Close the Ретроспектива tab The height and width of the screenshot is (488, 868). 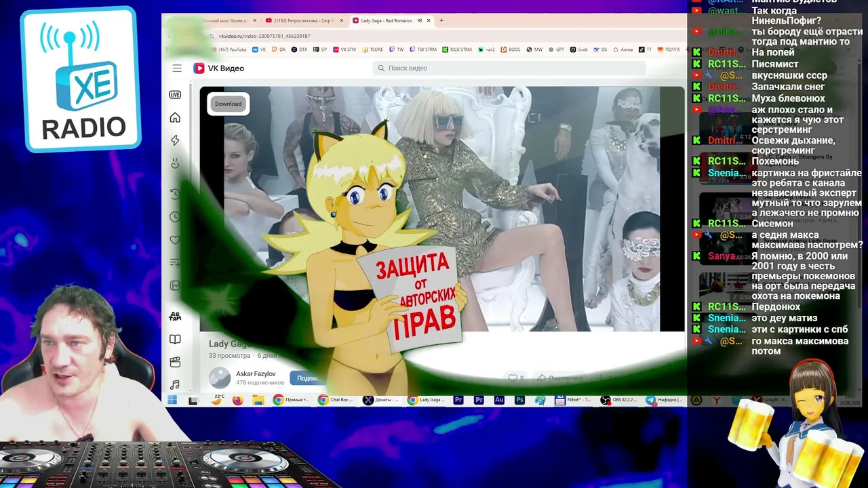point(340,20)
